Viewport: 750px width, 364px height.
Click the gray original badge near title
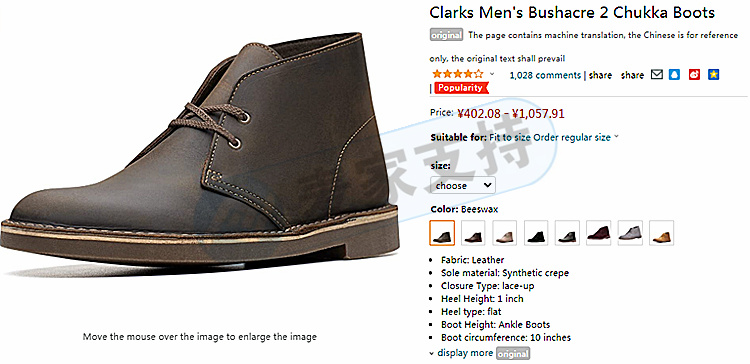click(446, 35)
